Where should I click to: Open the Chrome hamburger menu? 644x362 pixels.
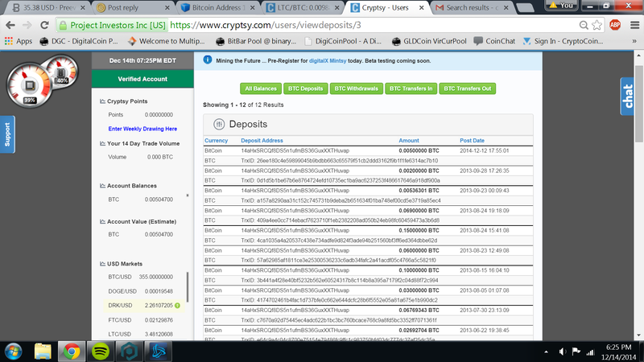coord(634,25)
